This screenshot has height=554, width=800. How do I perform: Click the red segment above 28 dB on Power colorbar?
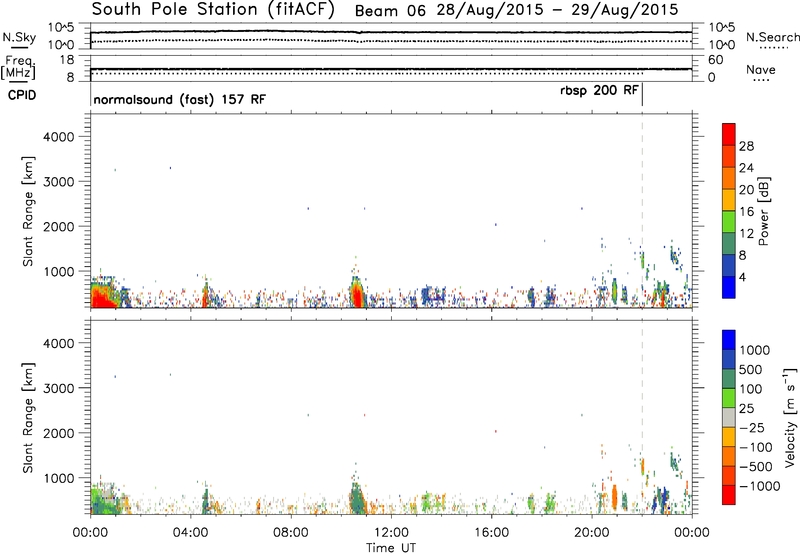[x=729, y=134]
